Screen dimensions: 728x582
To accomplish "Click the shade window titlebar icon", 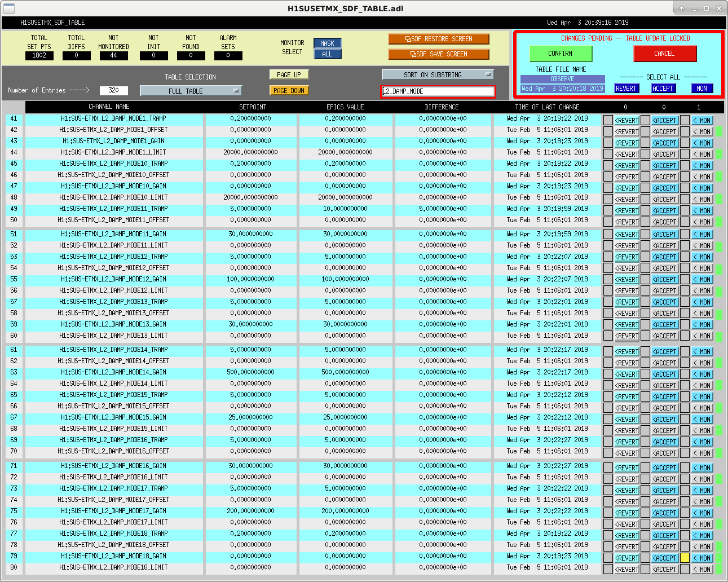I will point(682,8).
